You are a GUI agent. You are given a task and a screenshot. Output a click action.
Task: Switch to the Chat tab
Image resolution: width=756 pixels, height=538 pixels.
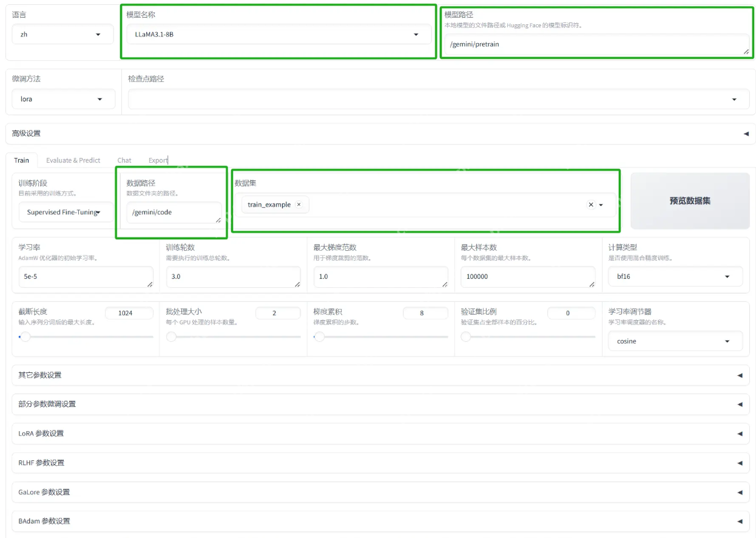124,160
